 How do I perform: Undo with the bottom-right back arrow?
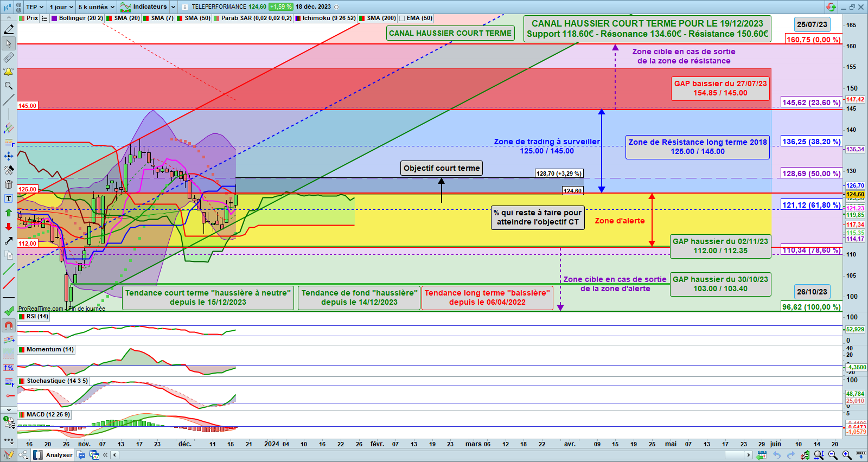(x=776, y=455)
